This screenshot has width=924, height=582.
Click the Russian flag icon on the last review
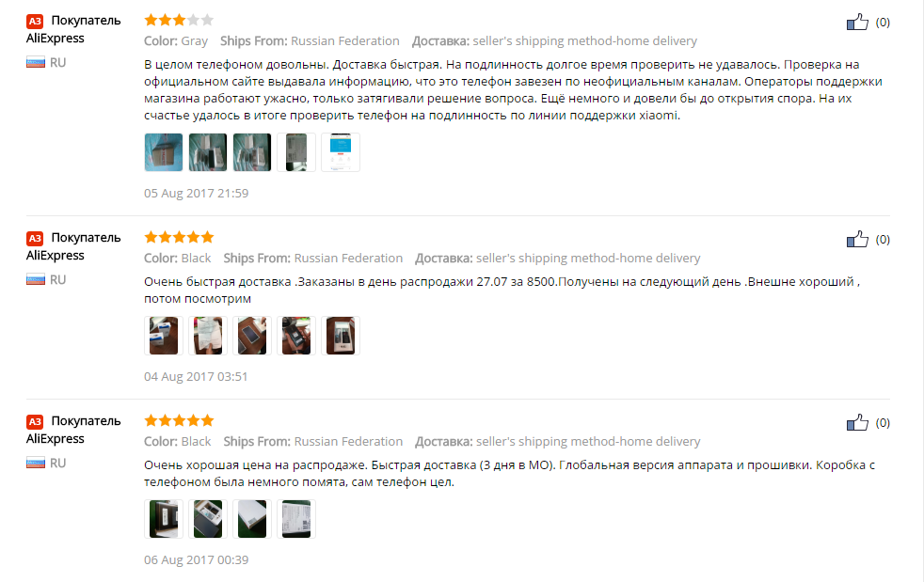[36, 463]
